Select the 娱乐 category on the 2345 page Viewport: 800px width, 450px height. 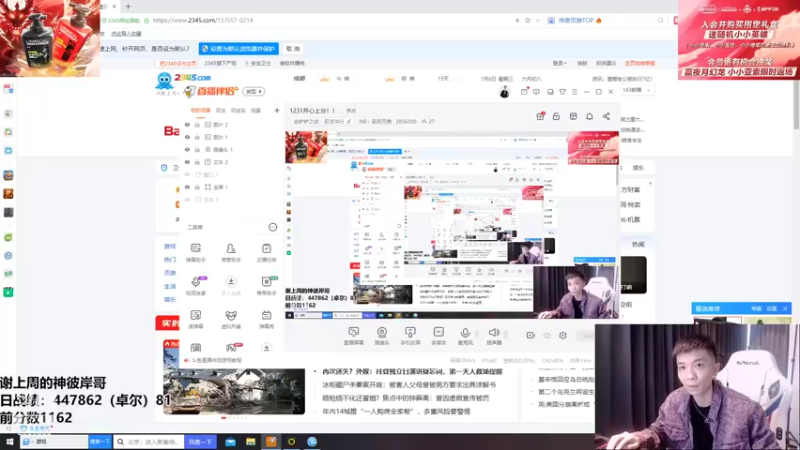pyautogui.click(x=170, y=299)
